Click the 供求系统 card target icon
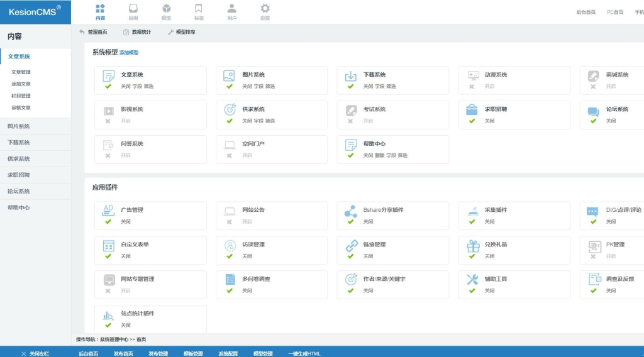Screen dimensions: 644x357 point(230,109)
